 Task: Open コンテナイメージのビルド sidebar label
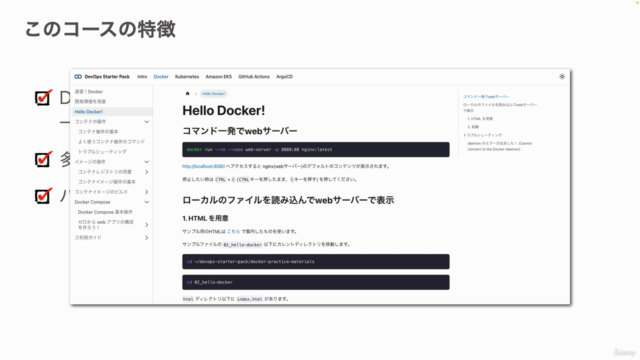pos(101,192)
